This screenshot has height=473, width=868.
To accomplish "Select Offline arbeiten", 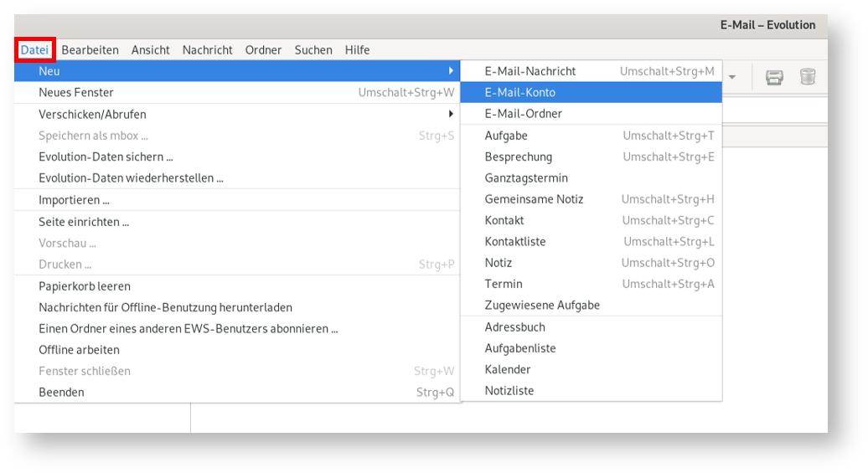I will click(x=79, y=350).
